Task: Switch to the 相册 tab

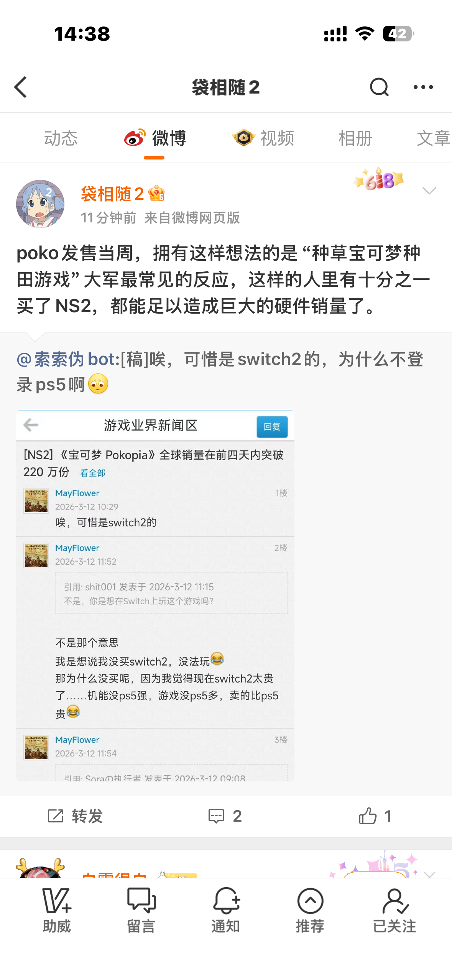Action: tap(355, 138)
